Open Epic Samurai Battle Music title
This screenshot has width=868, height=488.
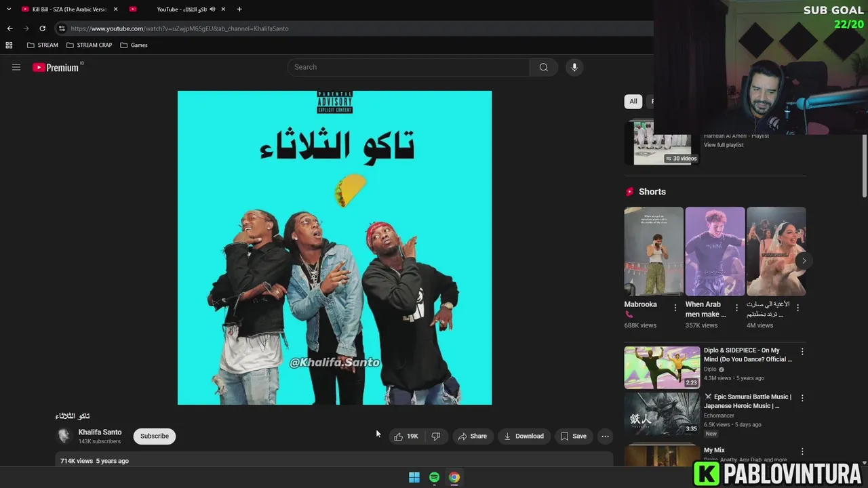748,401
